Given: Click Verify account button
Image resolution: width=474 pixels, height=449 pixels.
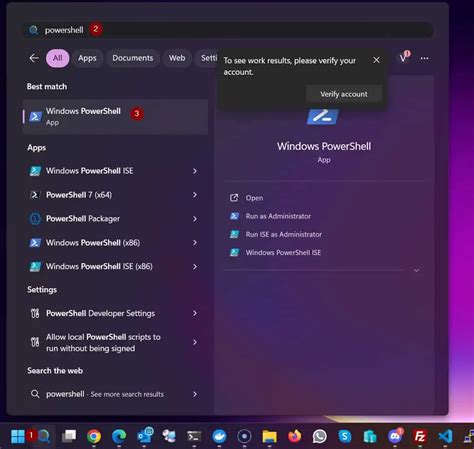Looking at the screenshot, I should (x=344, y=94).
